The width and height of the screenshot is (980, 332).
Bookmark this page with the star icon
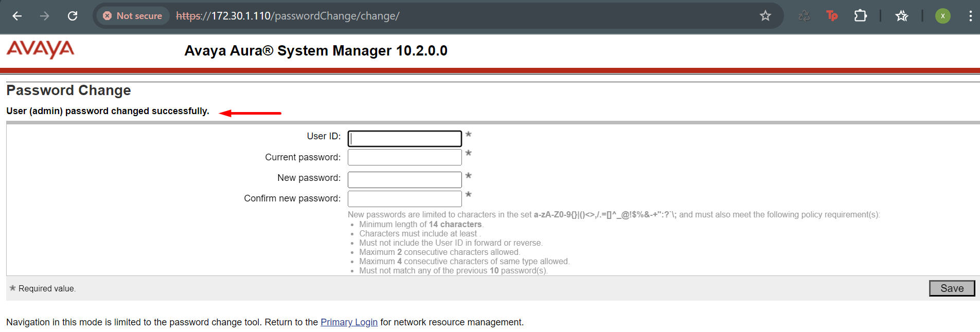click(x=765, y=16)
